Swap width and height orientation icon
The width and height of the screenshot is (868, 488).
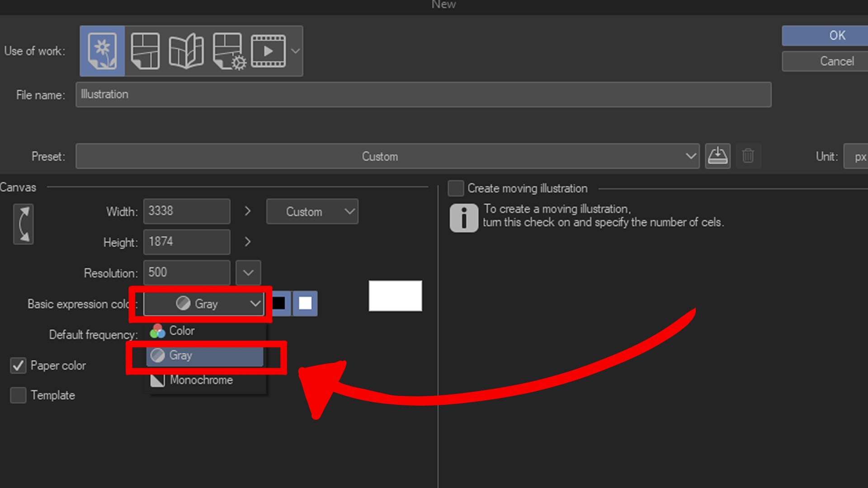(x=24, y=224)
